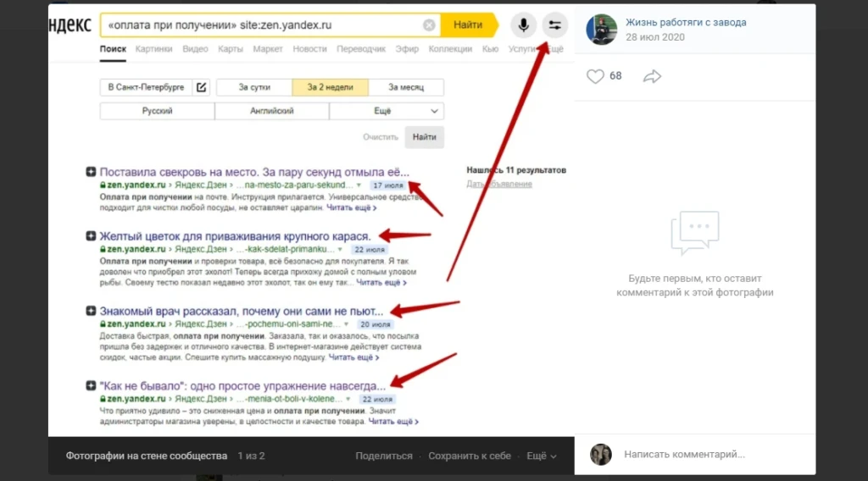The height and width of the screenshot is (481, 868).
Task: Click the '28 июл 2020' post date
Action: (x=655, y=37)
